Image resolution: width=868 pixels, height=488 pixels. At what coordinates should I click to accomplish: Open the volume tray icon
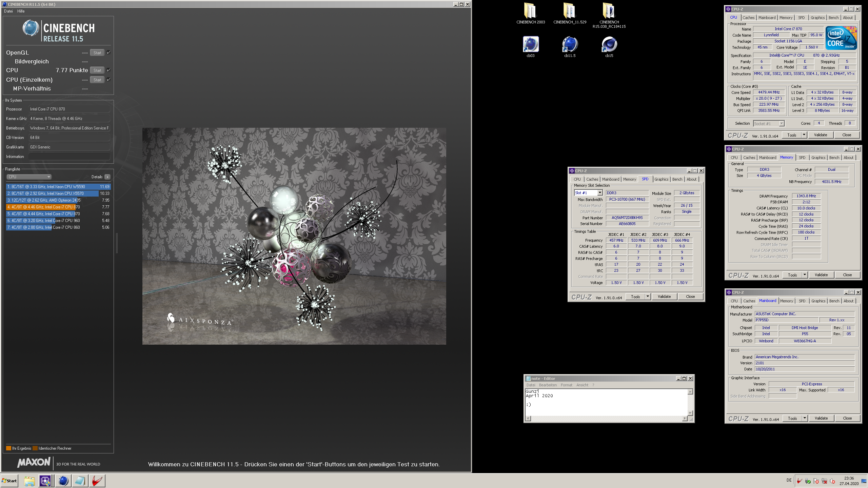click(832, 481)
